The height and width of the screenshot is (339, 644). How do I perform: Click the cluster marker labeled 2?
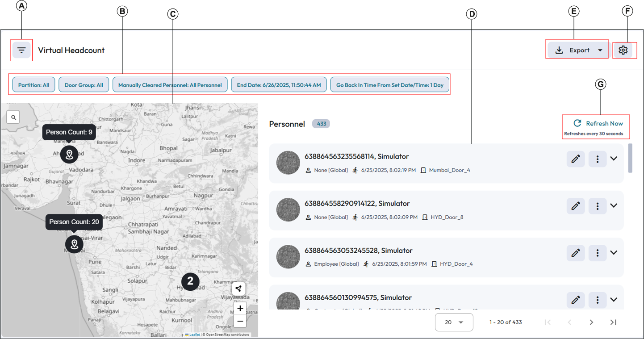pos(190,281)
